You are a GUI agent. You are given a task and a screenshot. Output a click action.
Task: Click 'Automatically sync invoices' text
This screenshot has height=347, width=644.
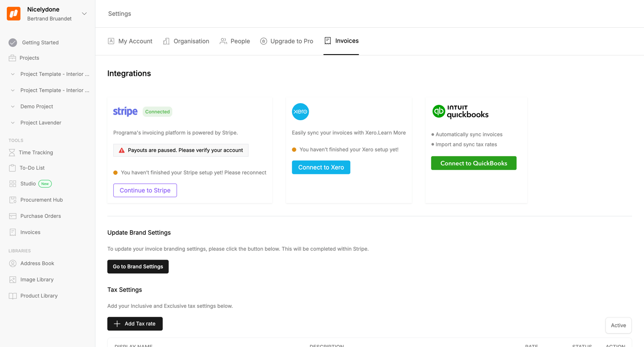pos(469,135)
